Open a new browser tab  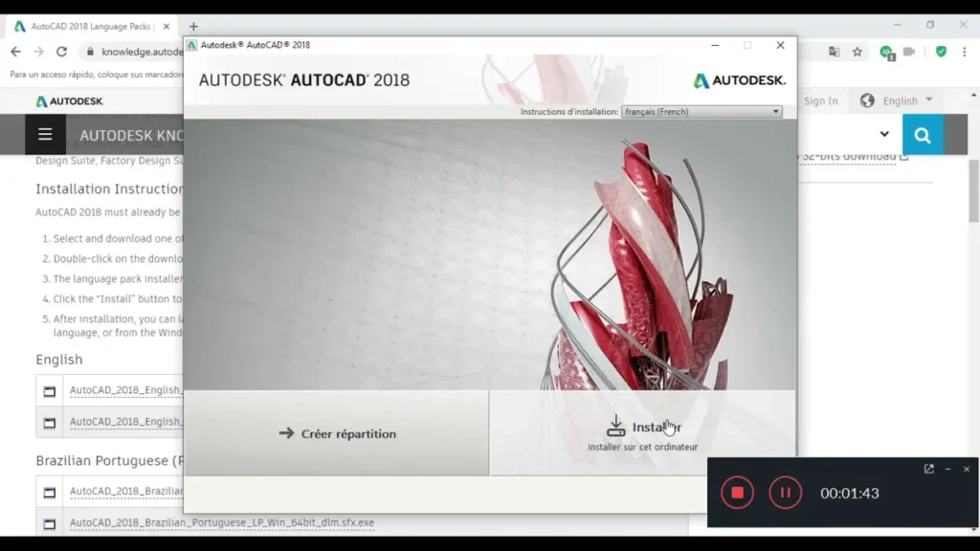pyautogui.click(x=193, y=27)
